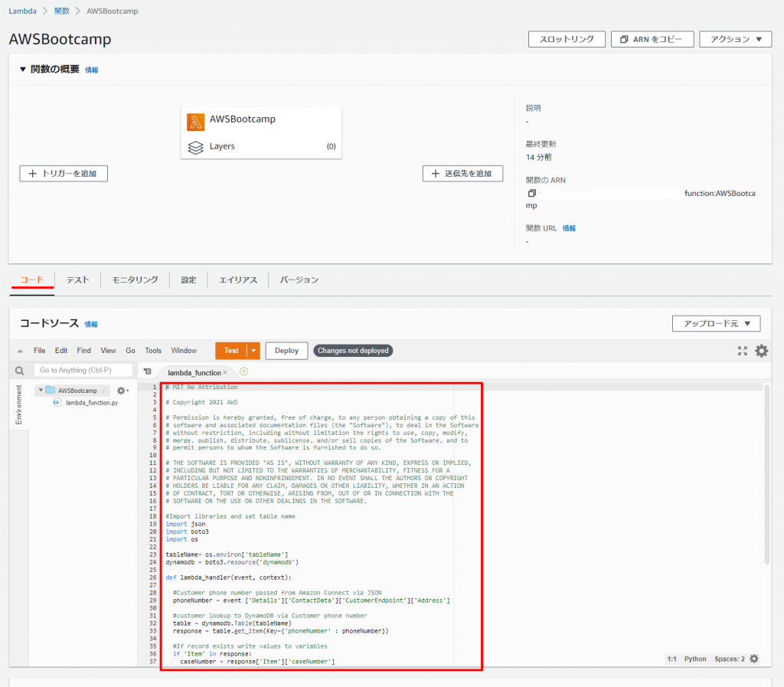Go to 関数 breadcrumb link
Viewport: 784px width, 687px height.
[61, 11]
